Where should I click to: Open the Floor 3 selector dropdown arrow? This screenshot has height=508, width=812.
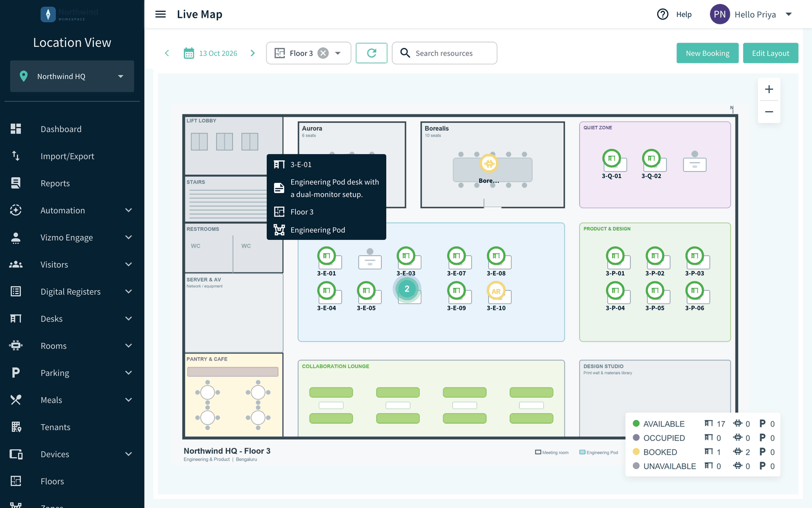(338, 53)
